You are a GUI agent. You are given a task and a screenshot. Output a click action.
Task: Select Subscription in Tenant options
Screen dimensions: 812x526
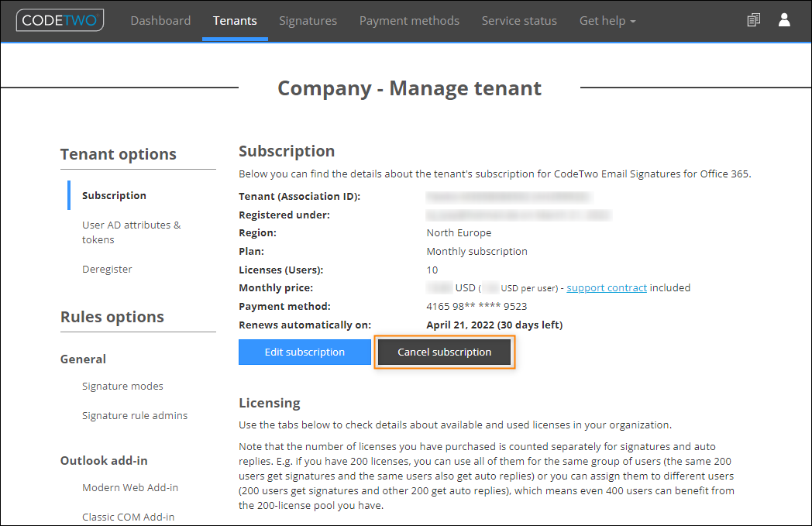[114, 196]
